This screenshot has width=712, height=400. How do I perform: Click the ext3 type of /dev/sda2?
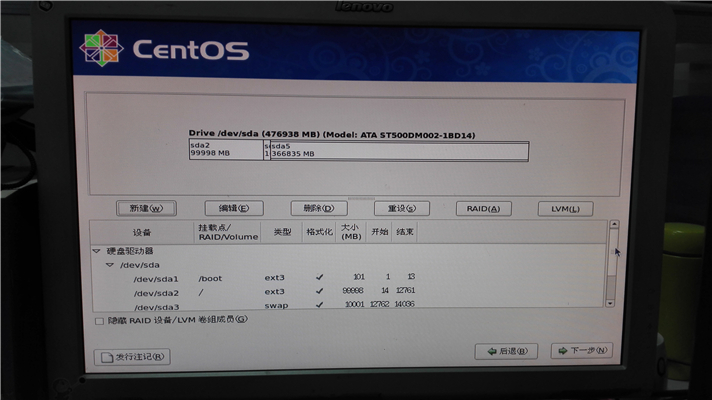point(274,291)
